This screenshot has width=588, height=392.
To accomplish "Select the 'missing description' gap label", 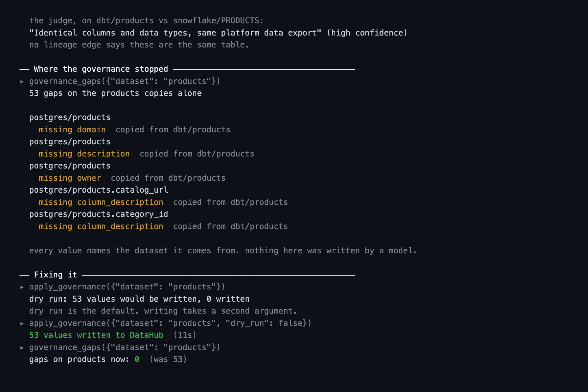I will [84, 154].
